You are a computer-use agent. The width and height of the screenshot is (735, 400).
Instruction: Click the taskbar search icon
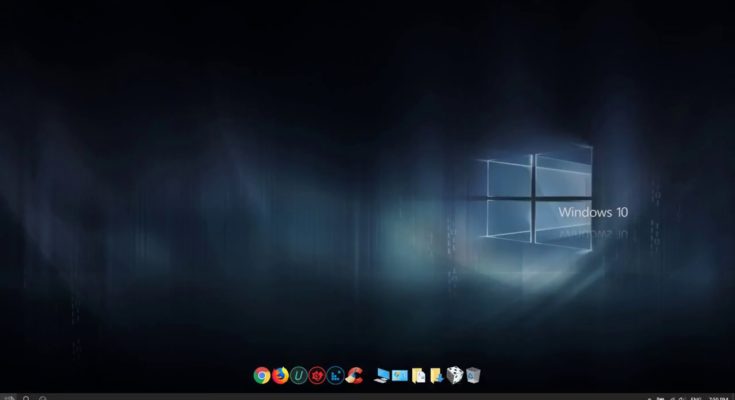[x=25, y=397]
